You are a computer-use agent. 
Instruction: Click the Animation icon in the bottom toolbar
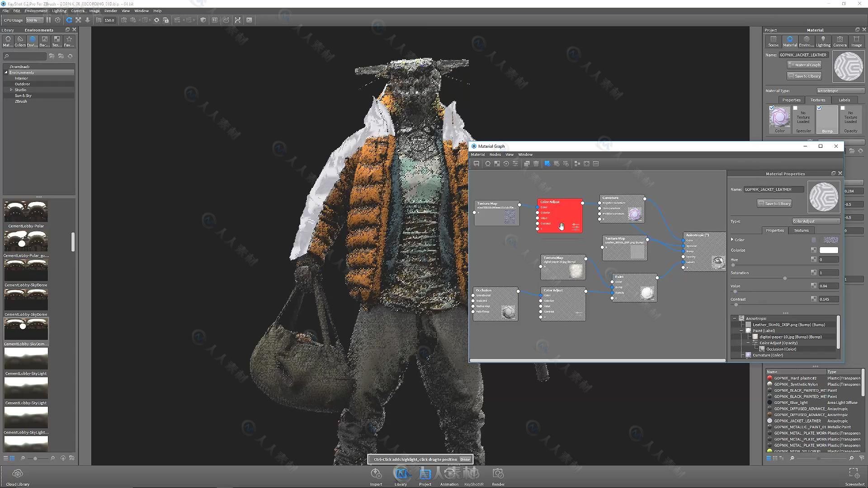point(449,477)
